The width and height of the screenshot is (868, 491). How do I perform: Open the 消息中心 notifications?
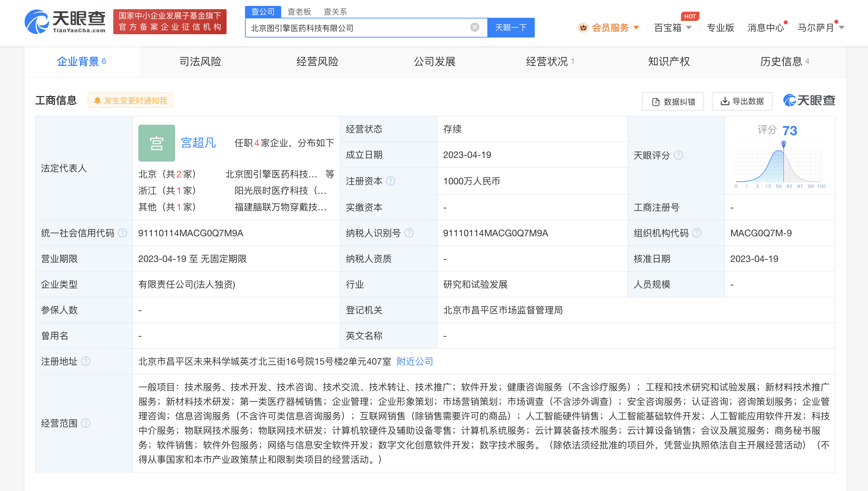click(766, 28)
